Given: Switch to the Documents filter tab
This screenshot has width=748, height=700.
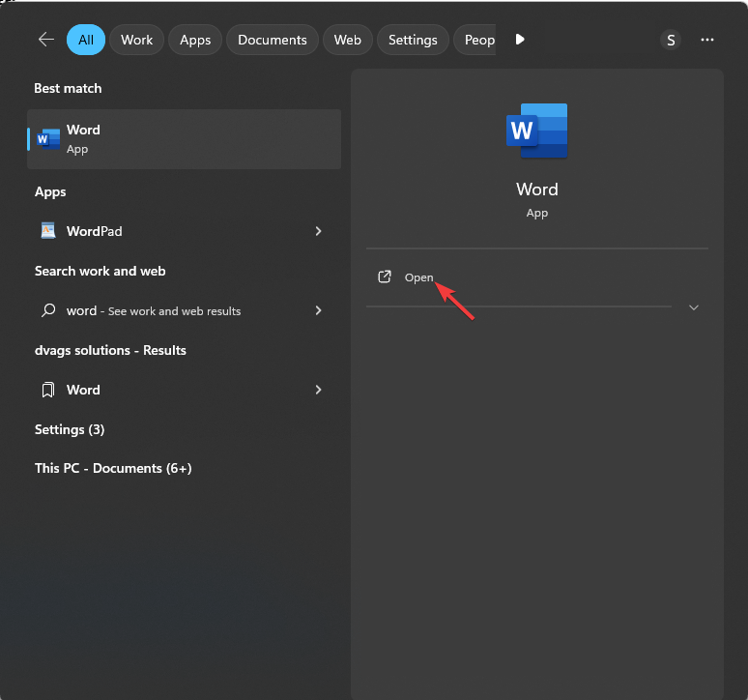Looking at the screenshot, I should pos(272,40).
